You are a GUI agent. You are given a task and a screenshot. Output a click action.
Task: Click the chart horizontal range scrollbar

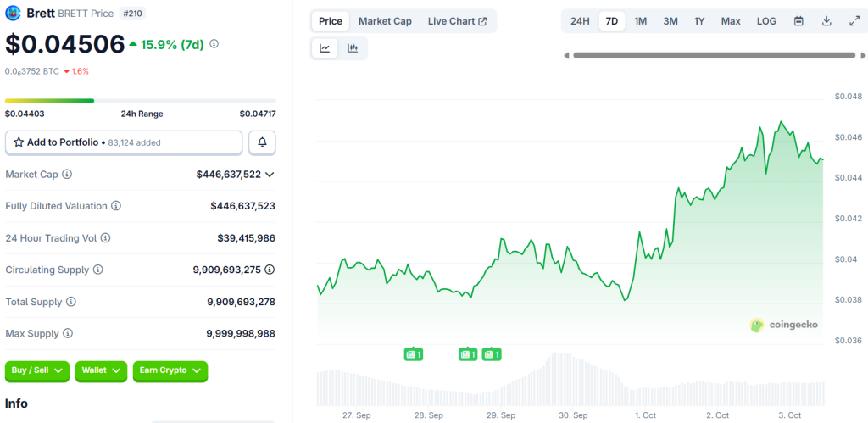(713, 56)
